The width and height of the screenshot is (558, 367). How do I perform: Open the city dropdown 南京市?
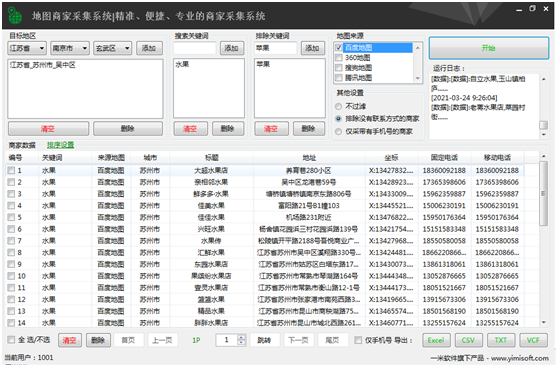click(x=70, y=48)
